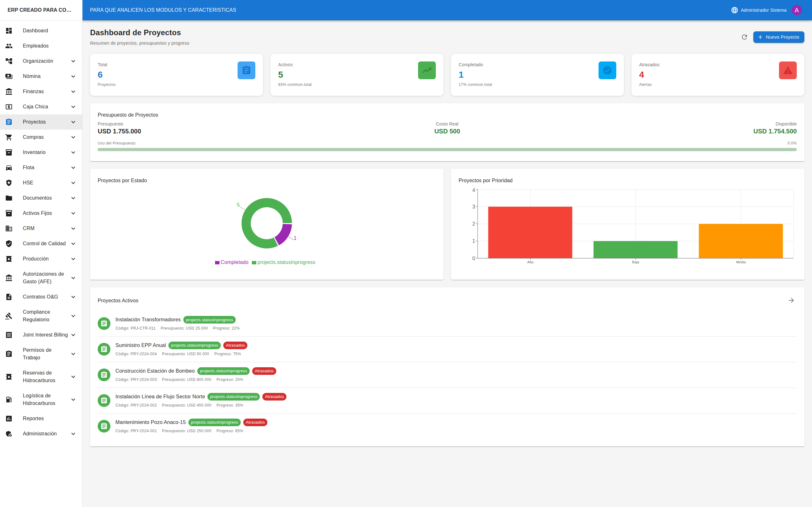Select the HSE shield icon
Image resolution: width=812 pixels, height=507 pixels.
[x=9, y=183]
